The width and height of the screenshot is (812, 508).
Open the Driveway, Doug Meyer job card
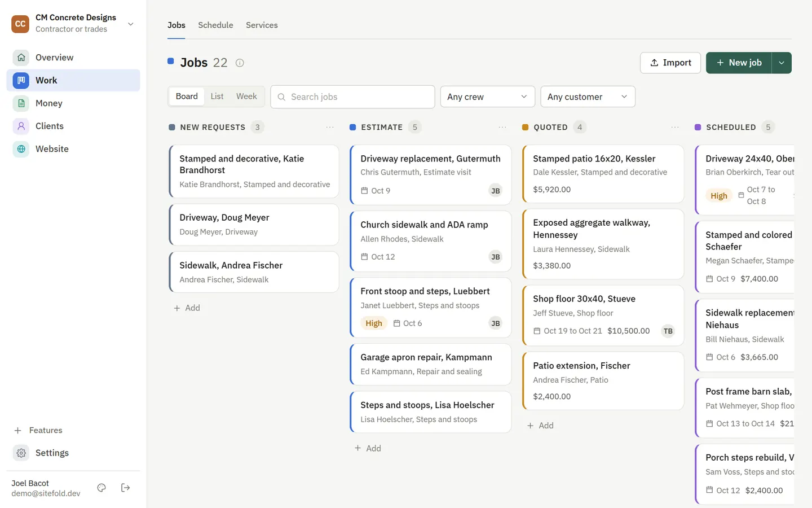pyautogui.click(x=254, y=225)
